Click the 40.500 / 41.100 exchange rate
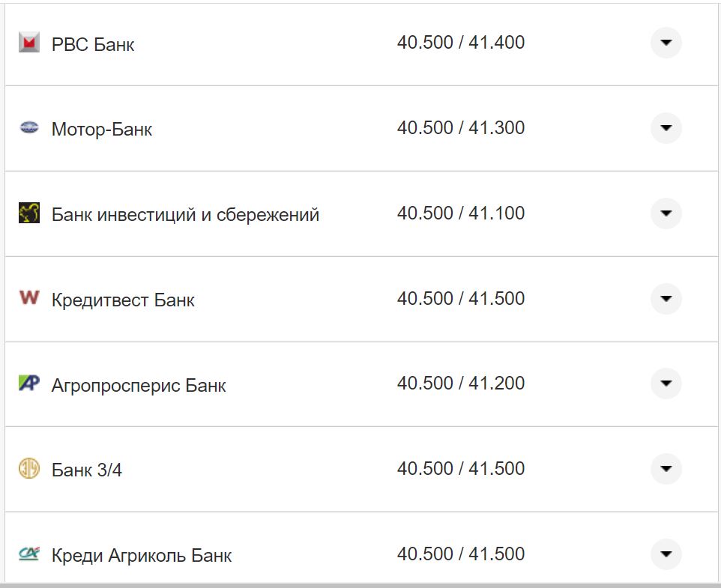 coord(460,213)
